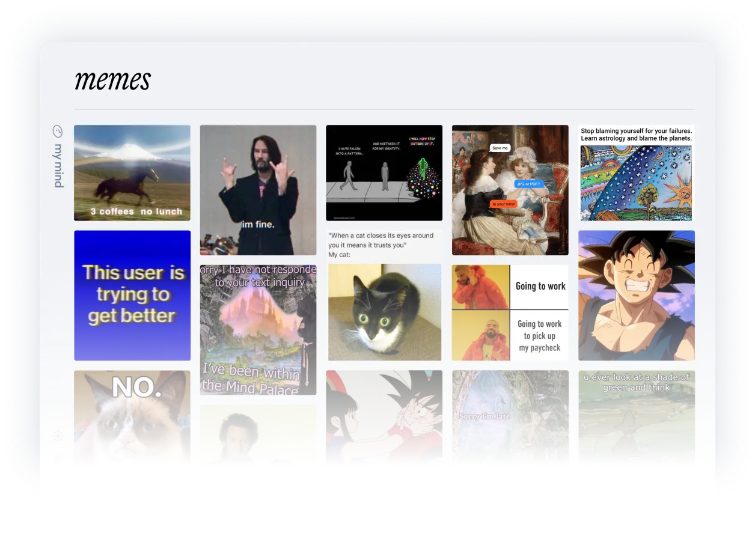Screen dimensions: 755x560
Task: Select the Keanu Reeves 'im fine' meme
Action: [x=258, y=190]
